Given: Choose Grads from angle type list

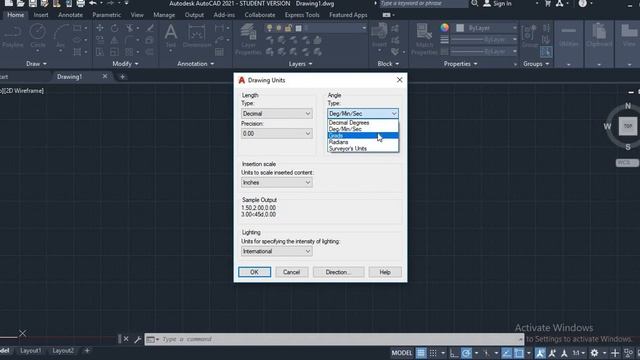Looking at the screenshot, I should [x=363, y=136].
